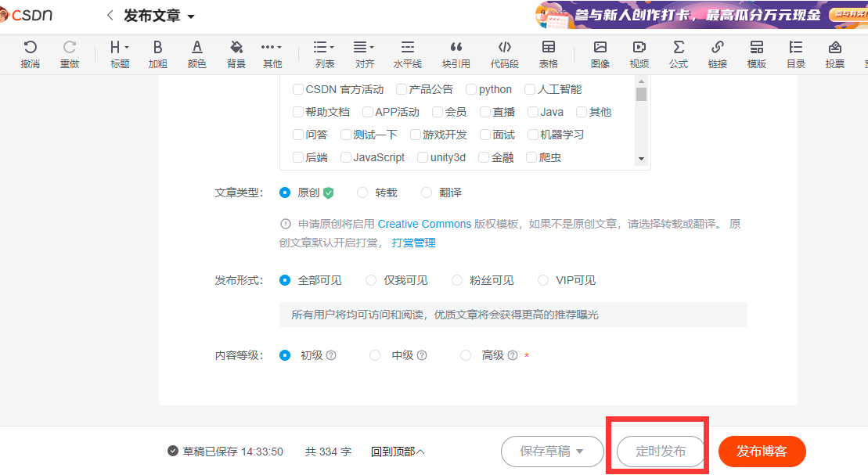Click the saved-draft checkmark icon
868x475 pixels.
coord(173,452)
